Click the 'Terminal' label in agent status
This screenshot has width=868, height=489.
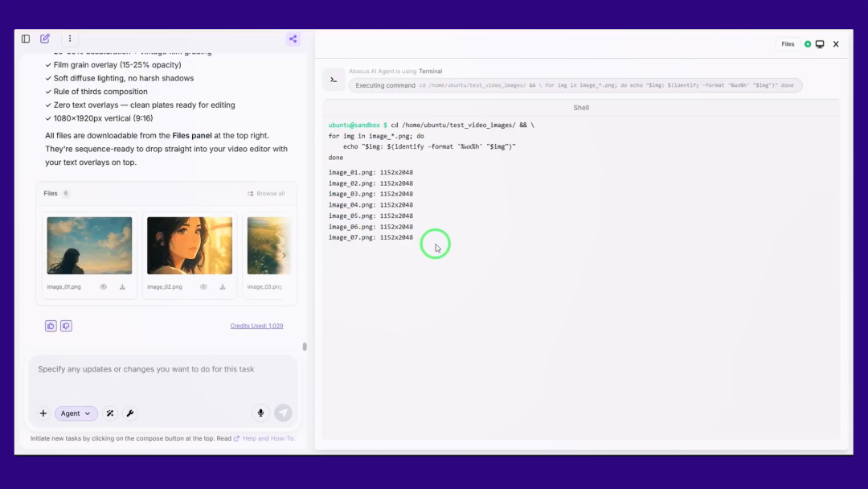(x=431, y=72)
